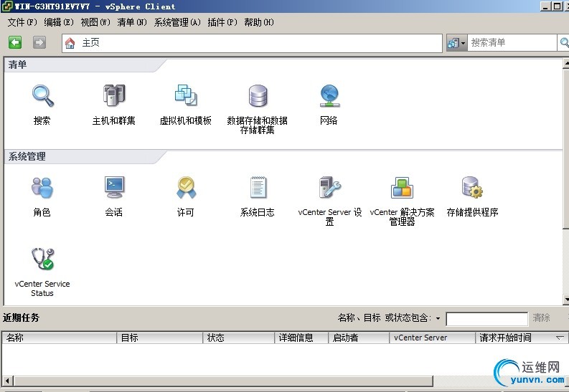Viewport: 569px width, 392px height.
Task: Open the 帮助(H) menu
Action: [259, 22]
